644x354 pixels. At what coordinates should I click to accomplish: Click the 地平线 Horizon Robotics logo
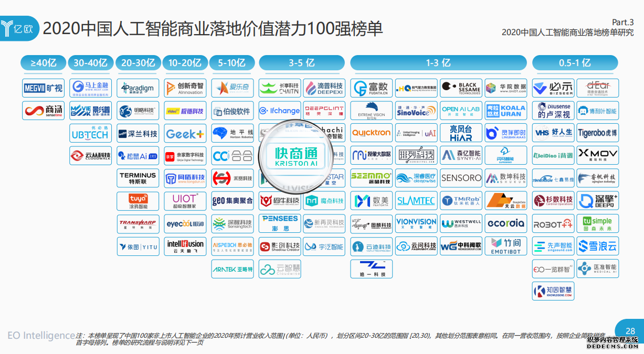tap(233, 133)
